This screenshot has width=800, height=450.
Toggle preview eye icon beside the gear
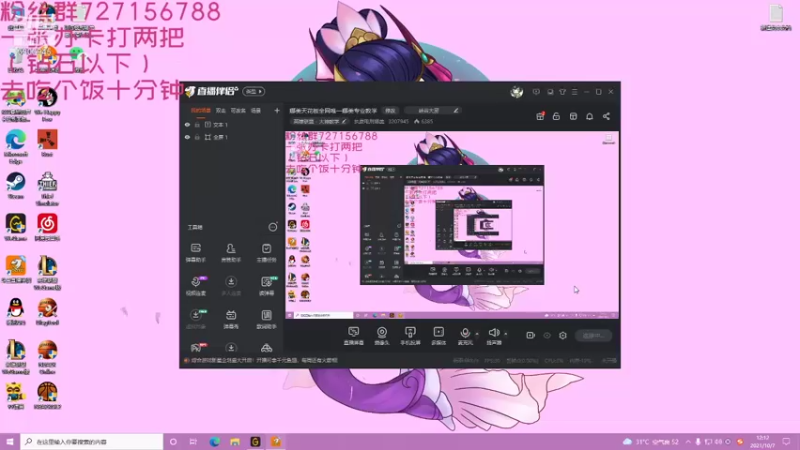click(x=547, y=335)
